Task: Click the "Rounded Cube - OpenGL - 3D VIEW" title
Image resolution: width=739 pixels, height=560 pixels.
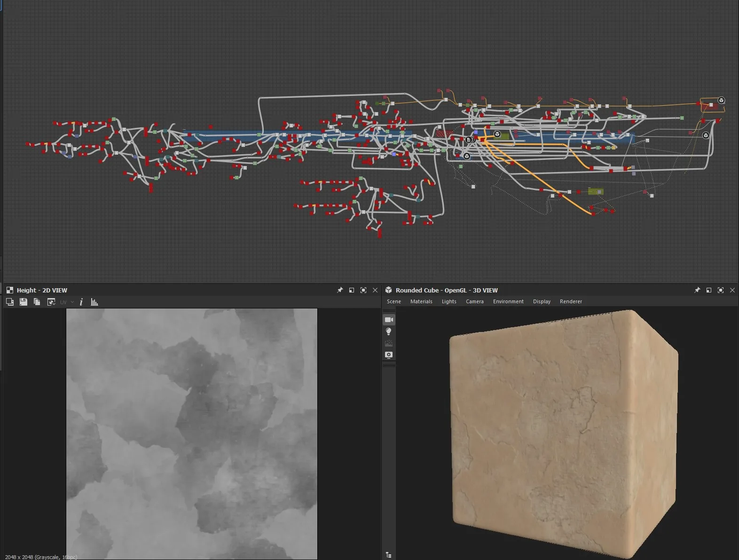Action: tap(447, 290)
